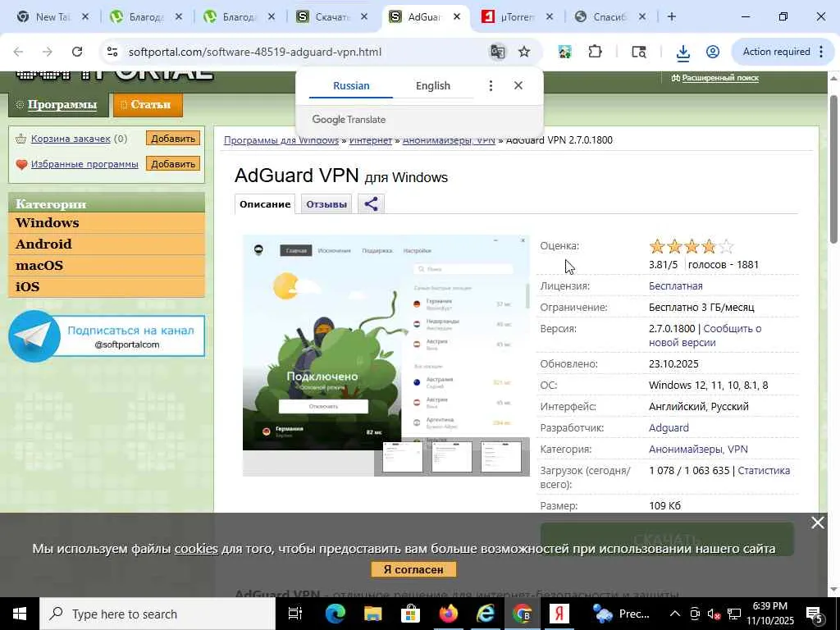Select English in the translate popup

point(433,85)
